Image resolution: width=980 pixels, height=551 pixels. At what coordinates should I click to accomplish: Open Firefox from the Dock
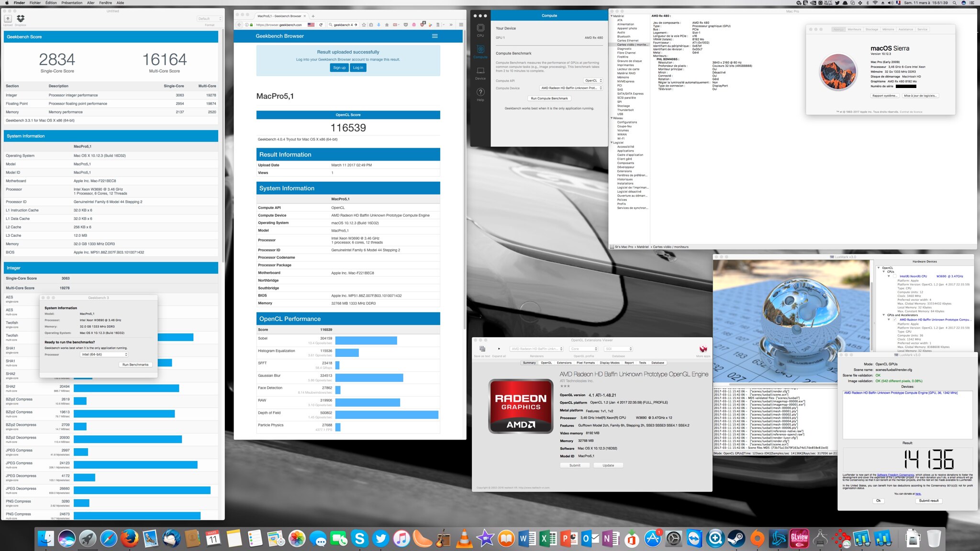click(x=129, y=539)
